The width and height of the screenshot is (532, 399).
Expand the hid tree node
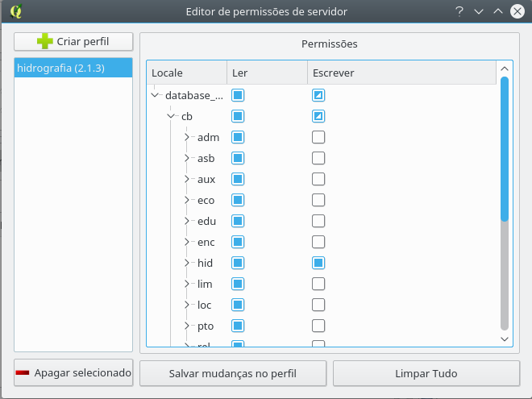(187, 263)
